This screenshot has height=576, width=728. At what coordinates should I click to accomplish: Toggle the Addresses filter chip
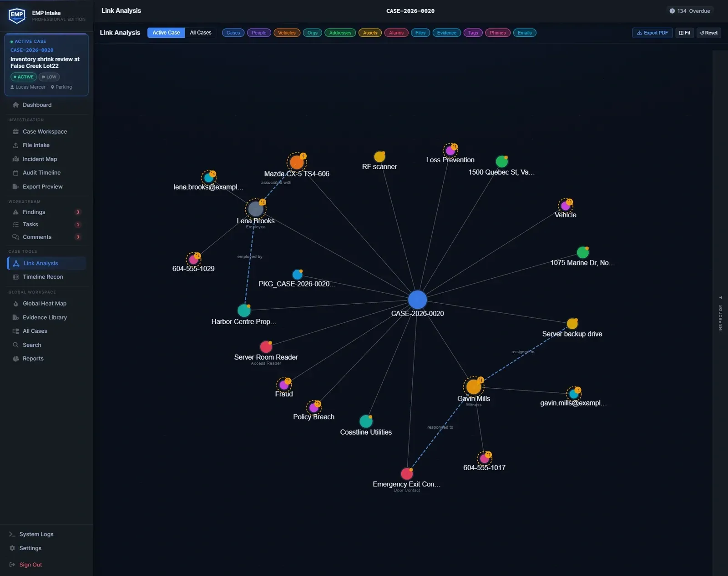pos(340,33)
